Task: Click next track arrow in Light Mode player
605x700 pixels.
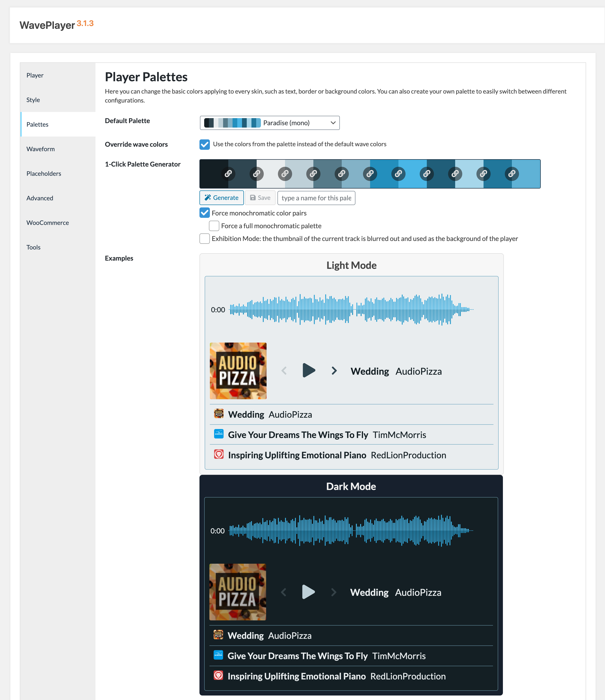Action: tap(334, 371)
